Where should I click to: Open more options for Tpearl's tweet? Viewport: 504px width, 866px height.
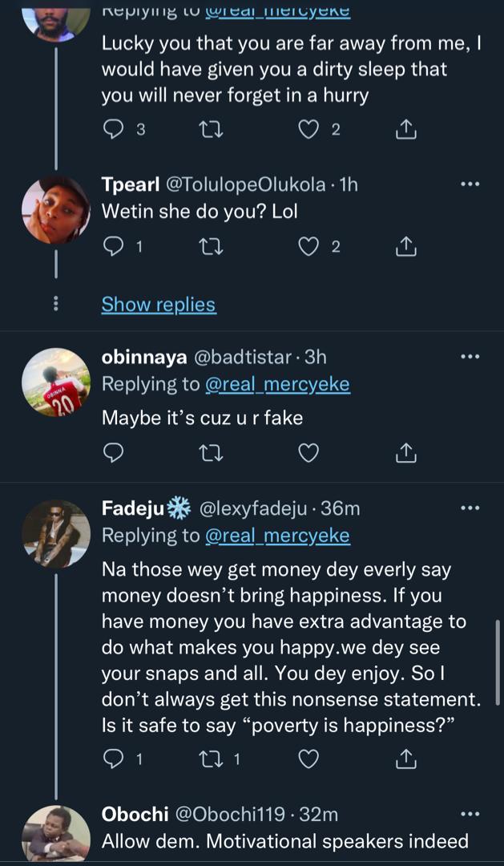(470, 184)
